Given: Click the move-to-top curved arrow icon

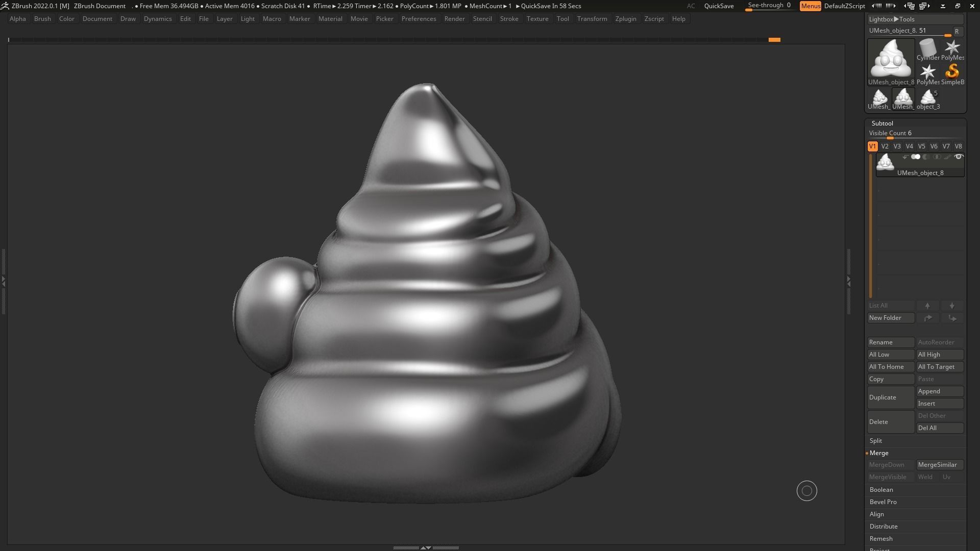Looking at the screenshot, I should (x=927, y=318).
